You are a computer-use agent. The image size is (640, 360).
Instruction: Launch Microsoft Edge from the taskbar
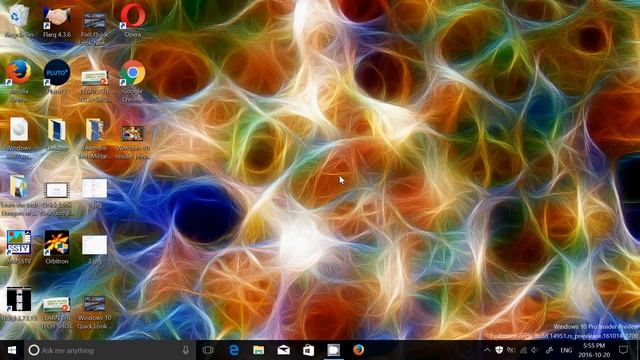click(x=233, y=350)
